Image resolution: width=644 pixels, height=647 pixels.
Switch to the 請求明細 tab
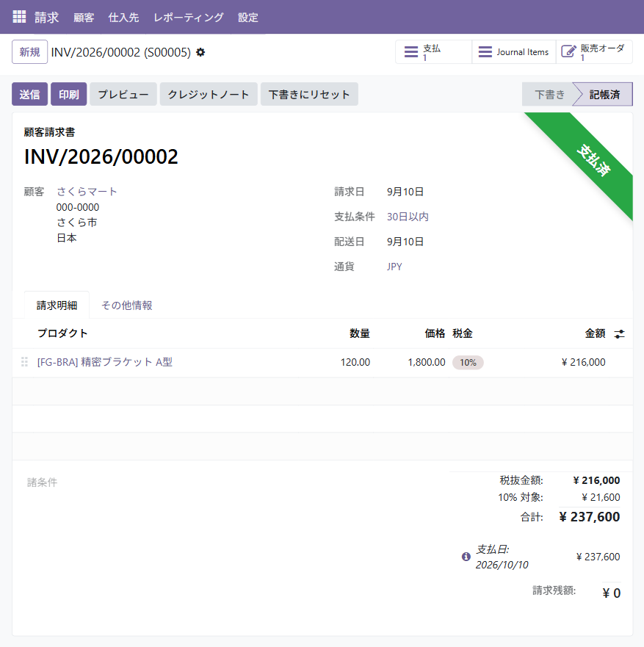click(x=57, y=306)
